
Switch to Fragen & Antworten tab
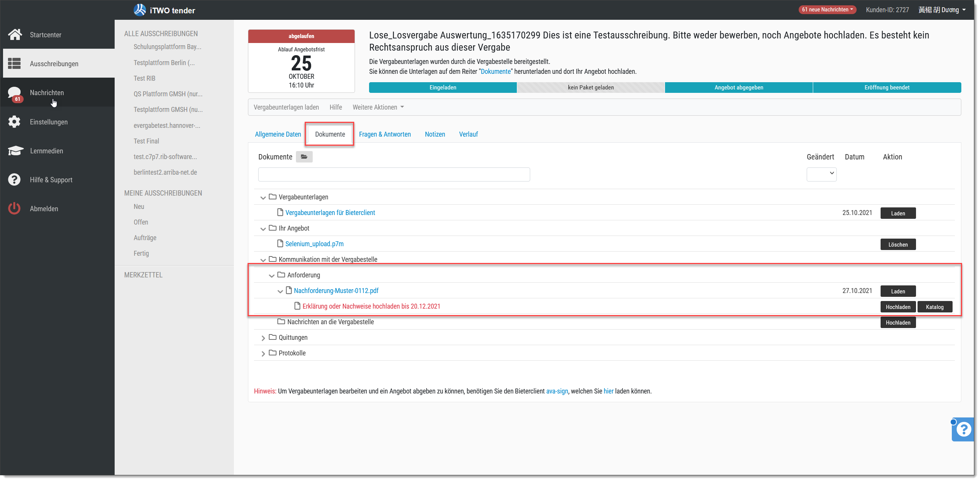(385, 134)
